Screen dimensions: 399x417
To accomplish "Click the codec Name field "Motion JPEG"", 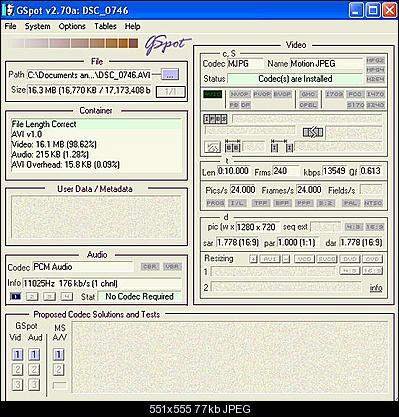I will (326, 64).
